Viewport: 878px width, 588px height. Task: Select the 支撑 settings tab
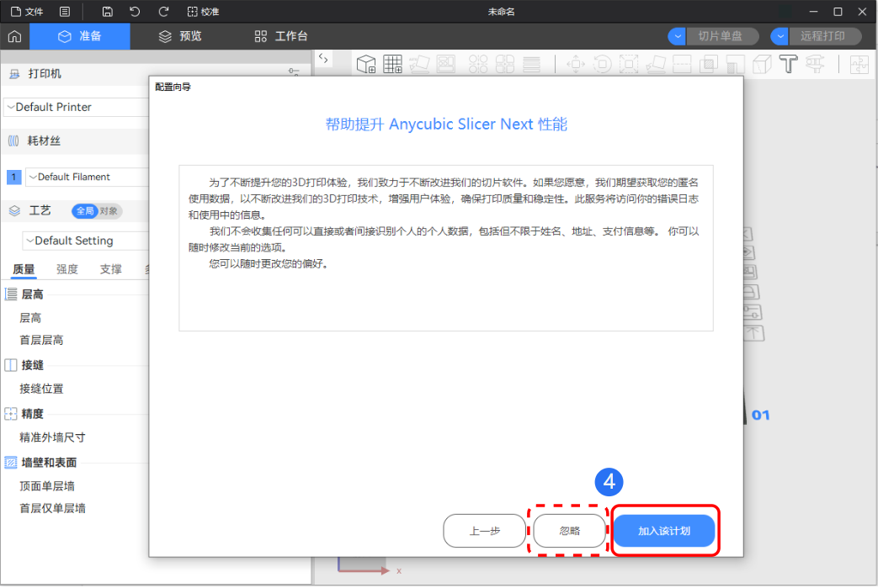pyautogui.click(x=111, y=269)
